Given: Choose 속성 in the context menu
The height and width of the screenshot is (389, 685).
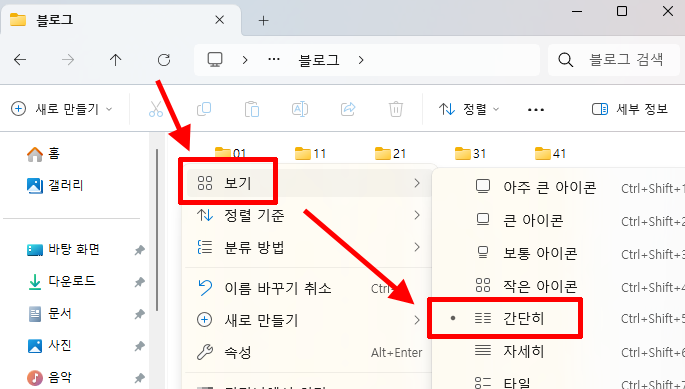Looking at the screenshot, I should click(x=308, y=352).
